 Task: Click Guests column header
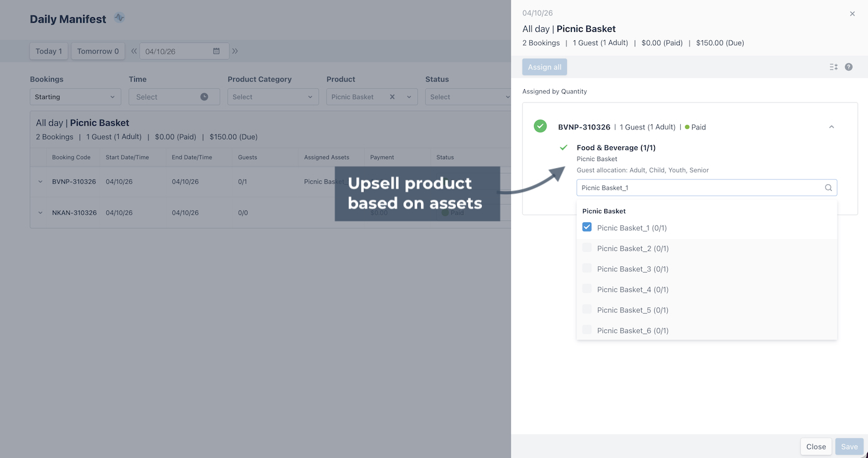coord(247,157)
